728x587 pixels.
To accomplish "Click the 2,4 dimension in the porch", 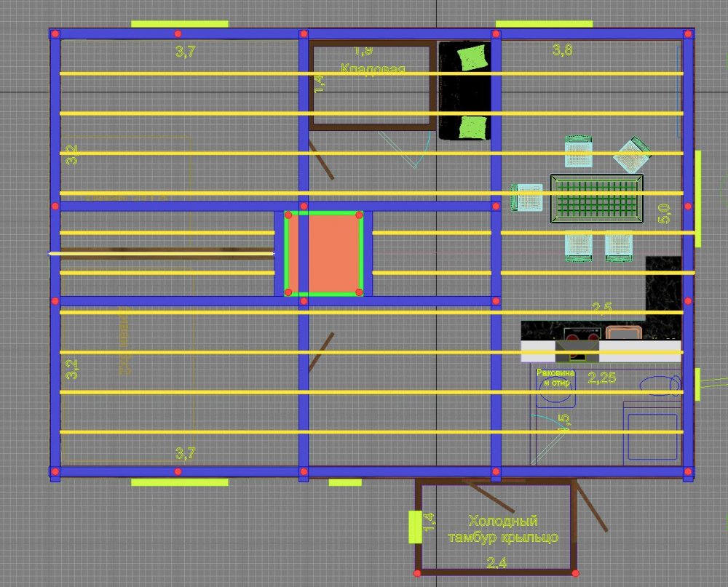I will [x=497, y=560].
